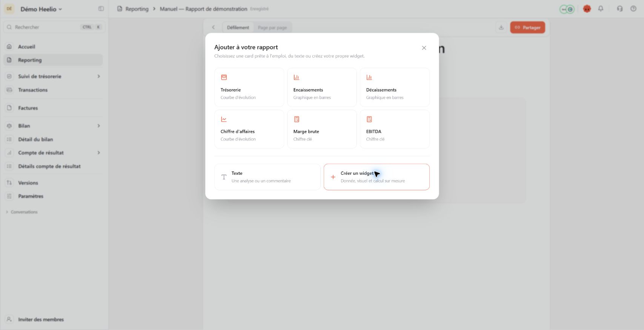
Task: Click the Rechercher search field
Action: (x=54, y=27)
